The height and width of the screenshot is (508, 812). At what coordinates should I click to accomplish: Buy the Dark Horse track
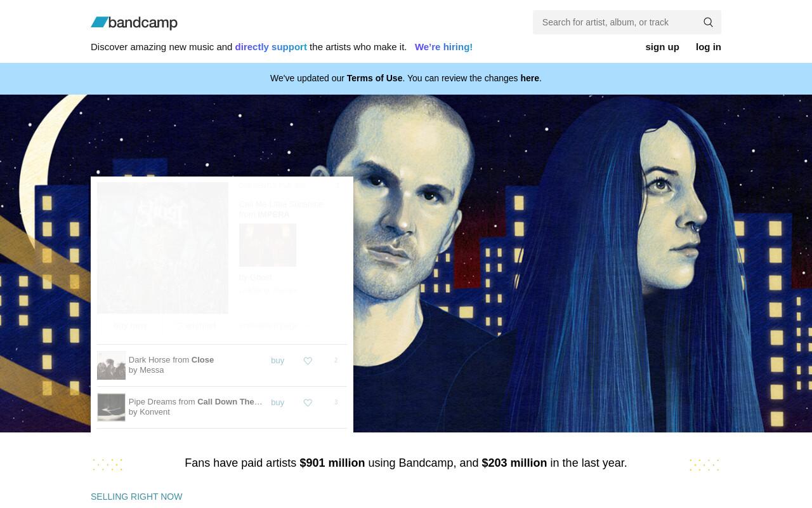tap(277, 361)
